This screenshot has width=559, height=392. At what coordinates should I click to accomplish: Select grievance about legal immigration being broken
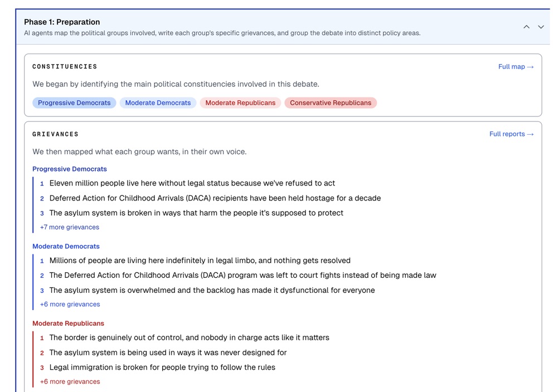point(162,367)
